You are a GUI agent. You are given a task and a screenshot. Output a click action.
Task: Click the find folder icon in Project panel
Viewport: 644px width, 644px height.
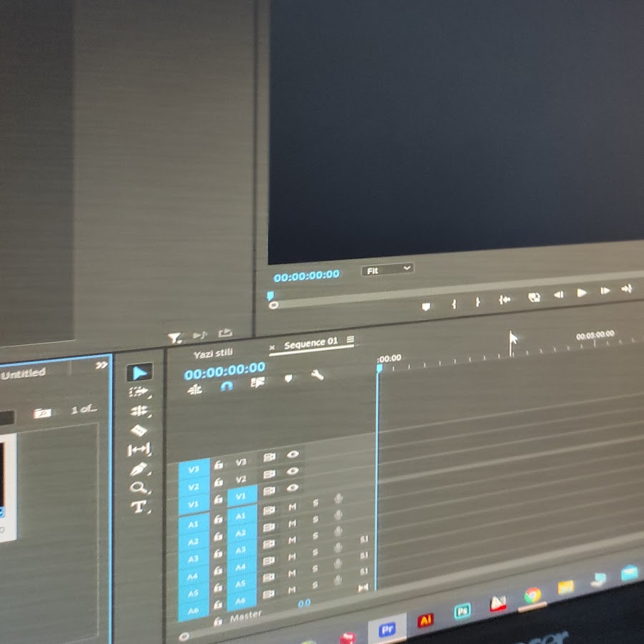tap(42, 413)
